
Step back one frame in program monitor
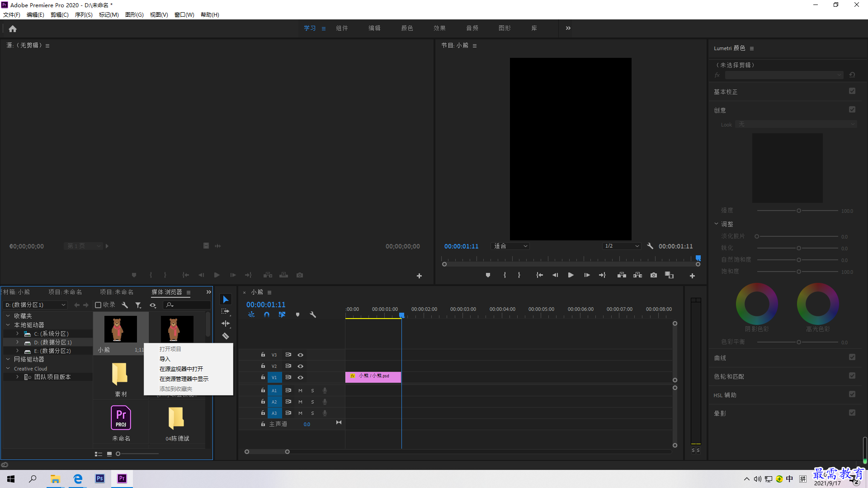point(555,275)
